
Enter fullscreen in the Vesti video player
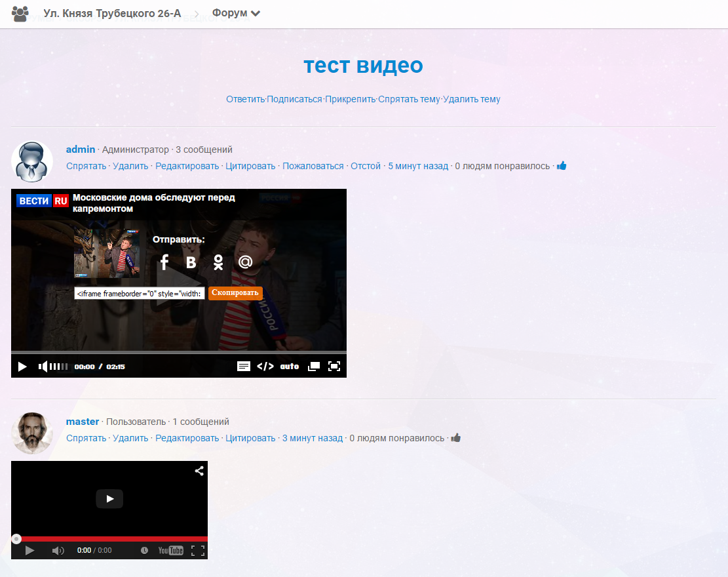[x=334, y=367]
